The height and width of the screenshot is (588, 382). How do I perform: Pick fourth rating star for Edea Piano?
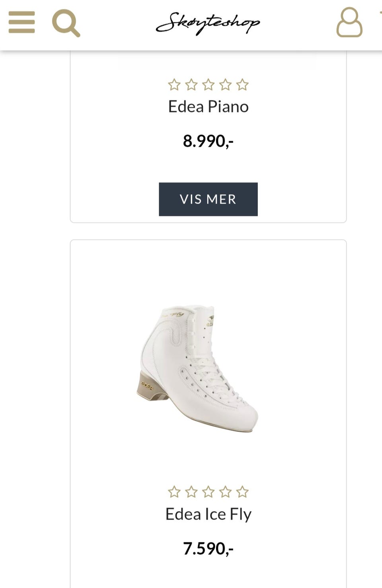coord(225,85)
